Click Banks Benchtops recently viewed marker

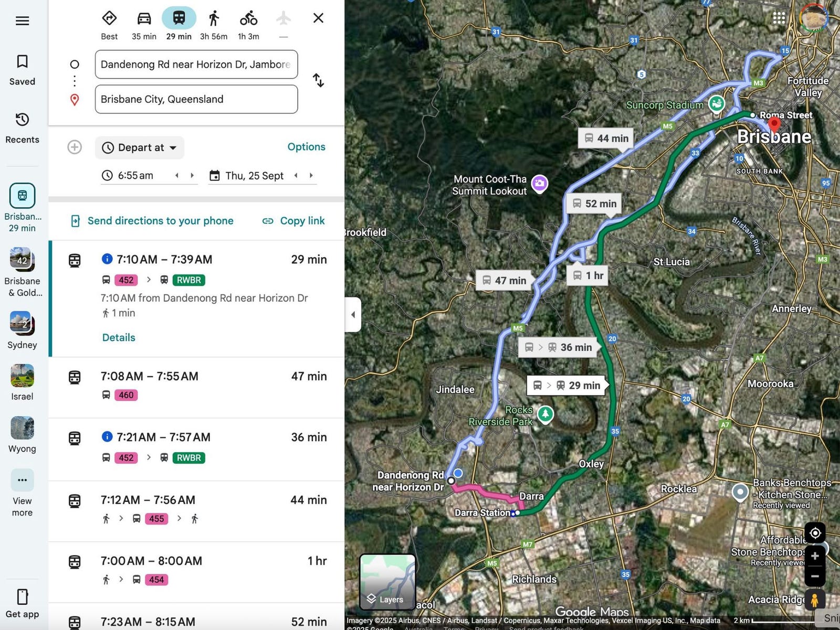740,492
